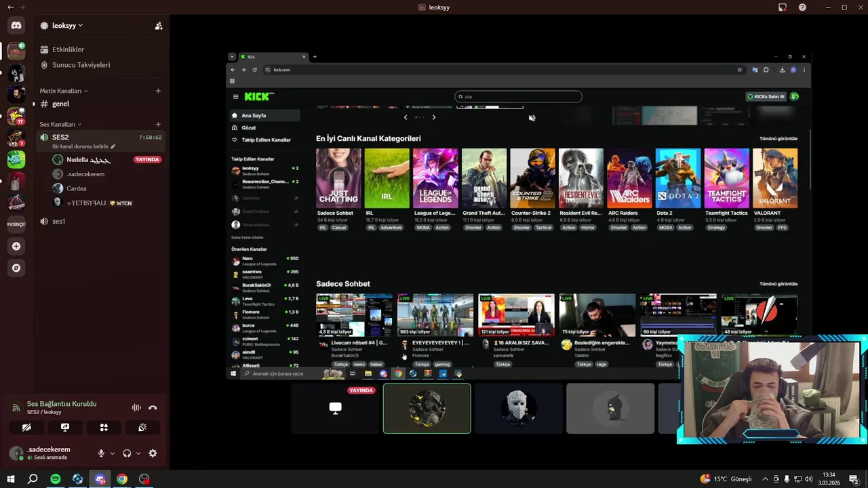Click Kick hamburger menu icon in stream
The height and width of the screenshot is (488, 868).
(x=235, y=96)
